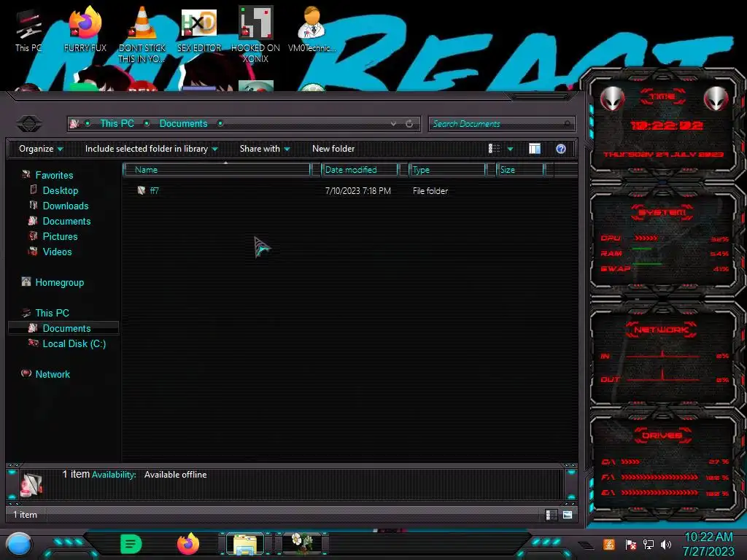Open explorer Help
The height and width of the screenshot is (560, 747).
coord(561,149)
